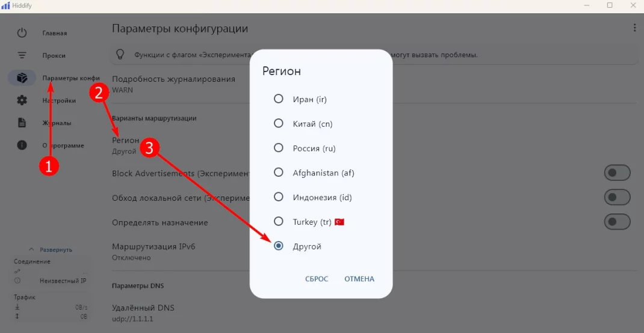Click the info icon for О программе

22,145
